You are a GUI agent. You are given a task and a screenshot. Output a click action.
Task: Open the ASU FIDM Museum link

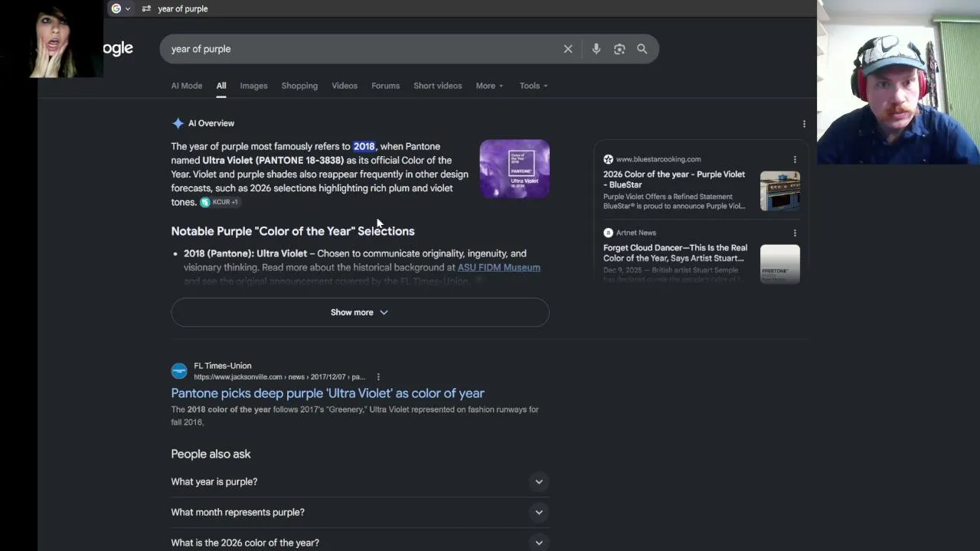tap(498, 268)
